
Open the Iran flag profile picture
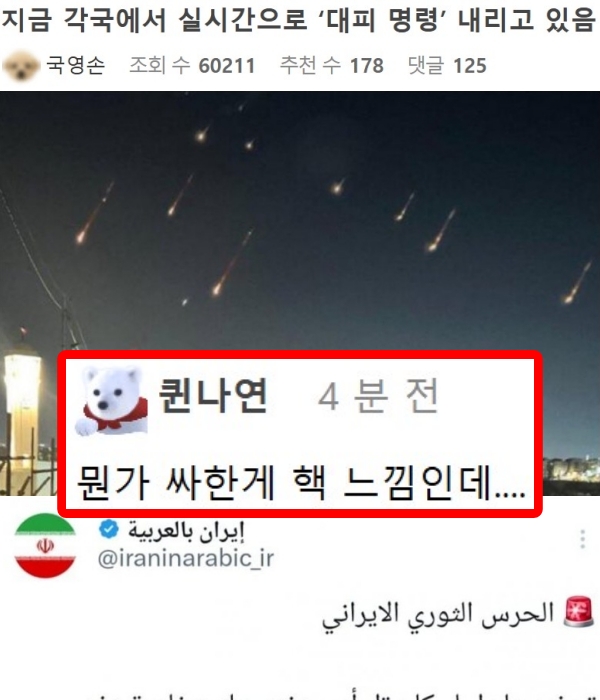tap(45, 546)
